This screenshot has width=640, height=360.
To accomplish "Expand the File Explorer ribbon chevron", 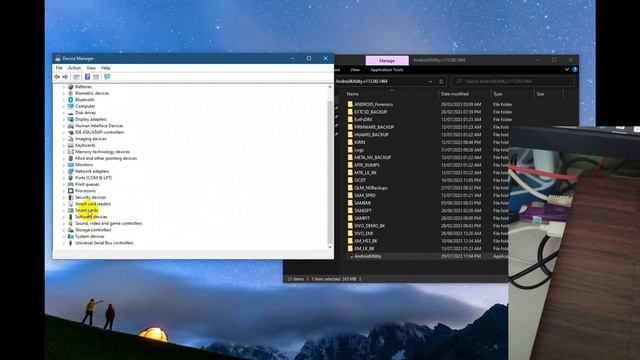I will point(567,70).
